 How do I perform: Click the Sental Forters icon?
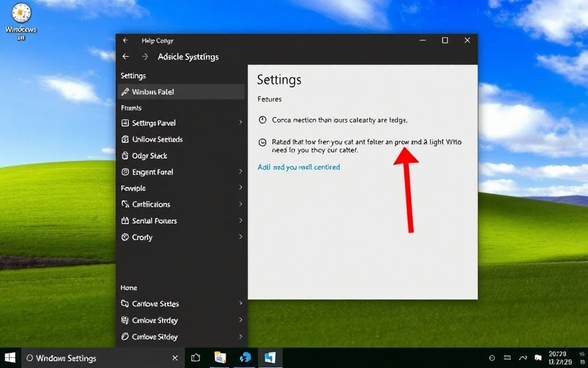click(x=125, y=221)
